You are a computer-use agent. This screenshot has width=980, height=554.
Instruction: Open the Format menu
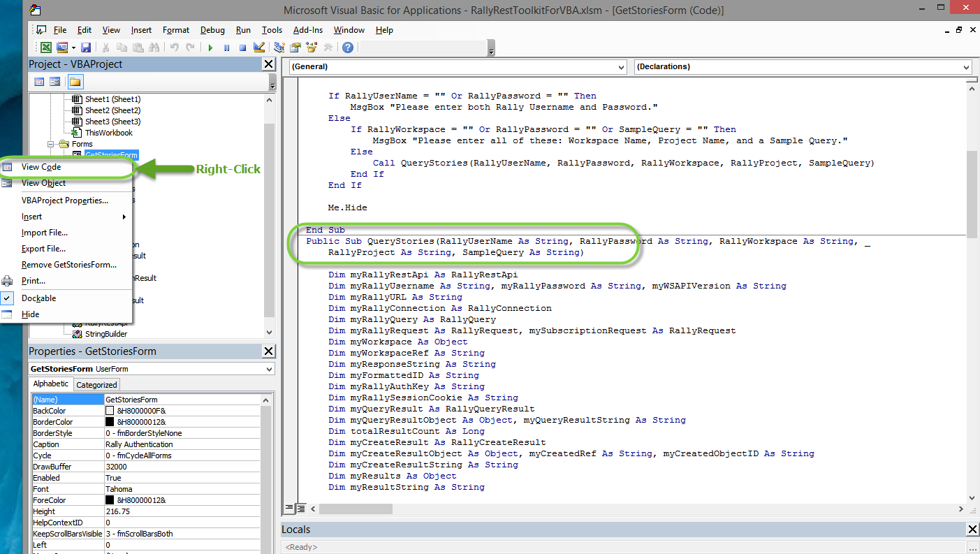[x=176, y=30]
